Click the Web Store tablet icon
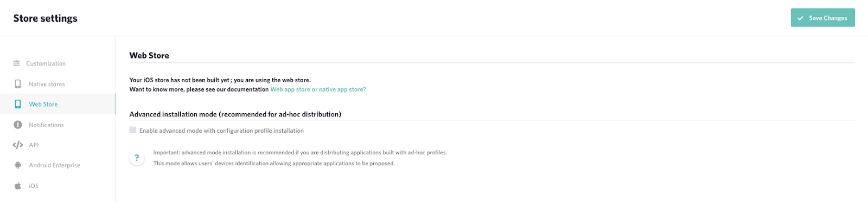Image resolution: width=868 pixels, height=202 pixels. point(18,104)
